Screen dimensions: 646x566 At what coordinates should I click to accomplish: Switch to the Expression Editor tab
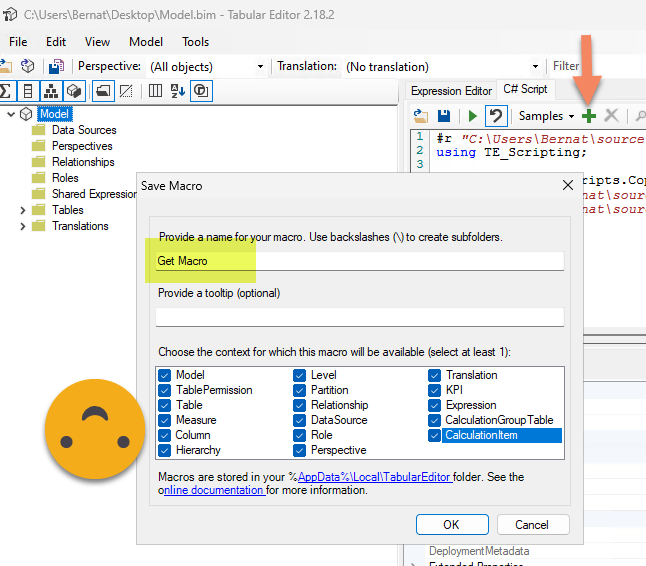click(451, 91)
